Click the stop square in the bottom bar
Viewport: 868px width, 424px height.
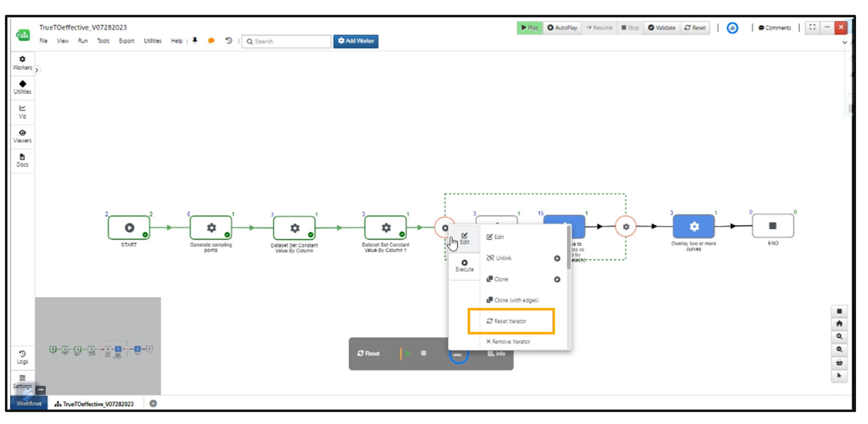pos(423,353)
